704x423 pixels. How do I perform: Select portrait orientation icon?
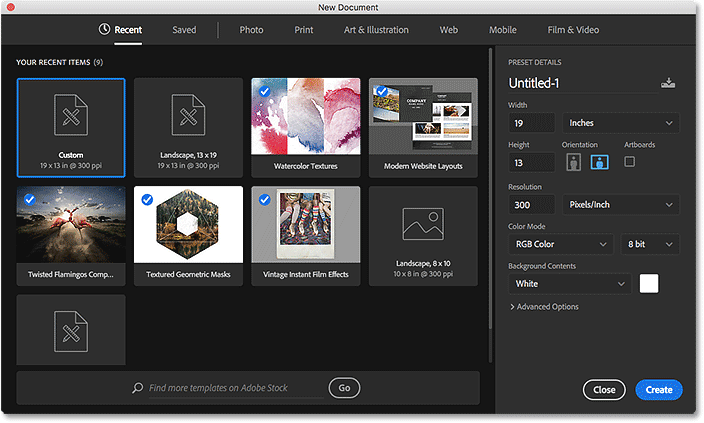574,164
